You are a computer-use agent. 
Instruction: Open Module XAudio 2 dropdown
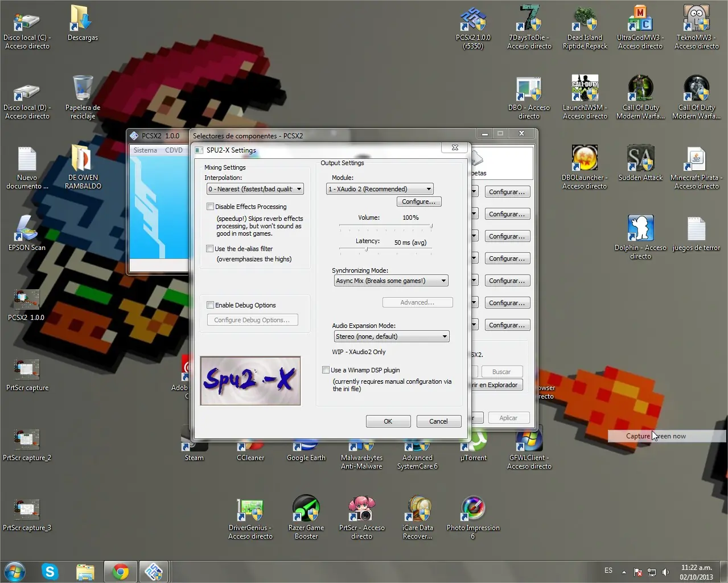(380, 189)
